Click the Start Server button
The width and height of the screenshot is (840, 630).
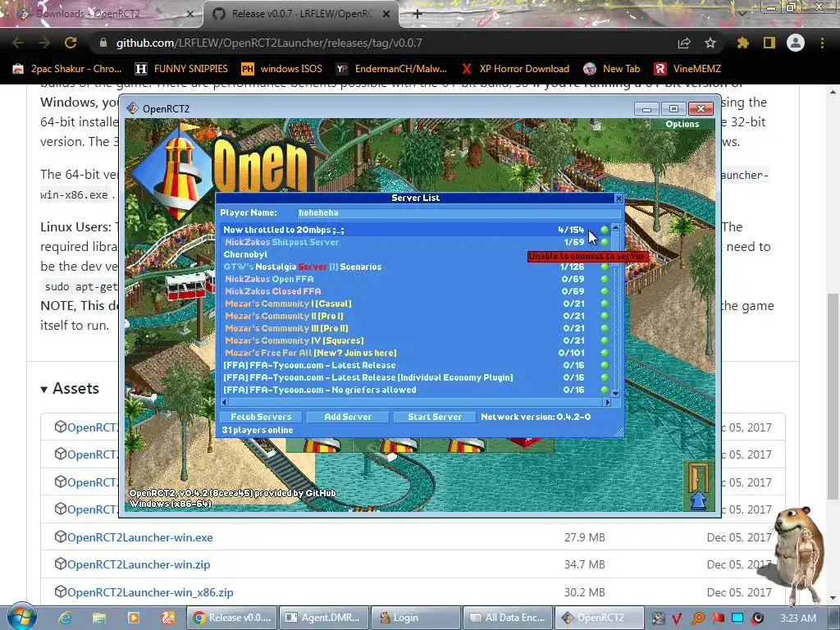[435, 417]
